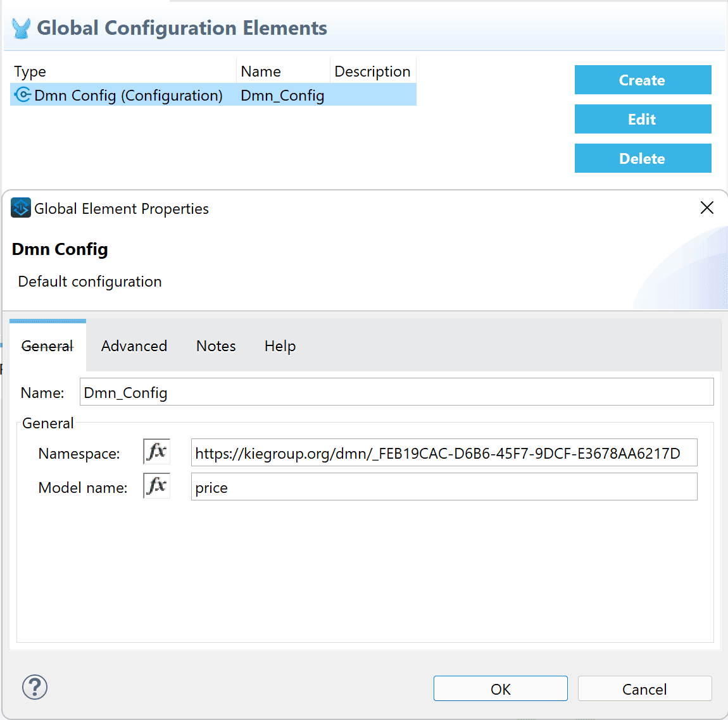Sort by the Description column header
The image size is (728, 720).
(372, 71)
